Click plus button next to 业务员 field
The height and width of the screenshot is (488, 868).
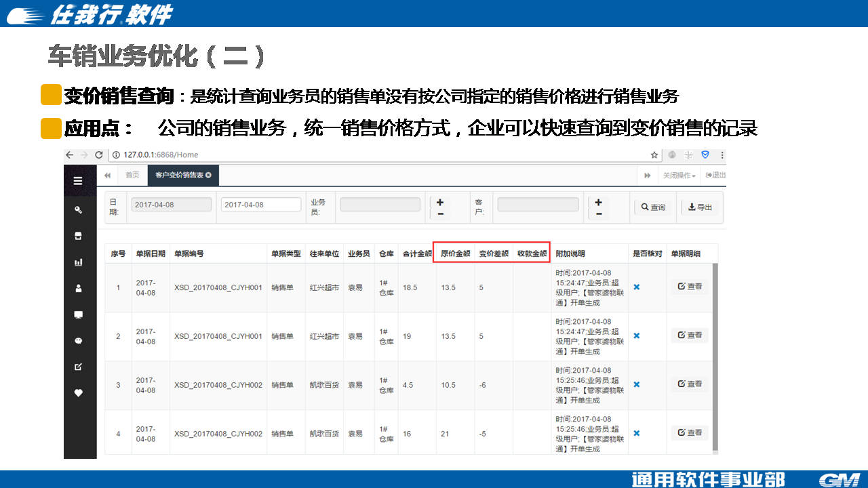pos(440,202)
